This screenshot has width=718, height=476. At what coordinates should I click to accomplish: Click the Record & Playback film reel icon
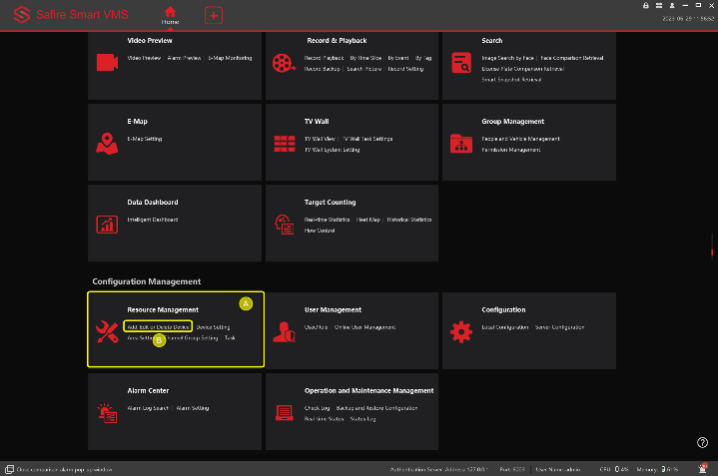pyautogui.click(x=283, y=62)
